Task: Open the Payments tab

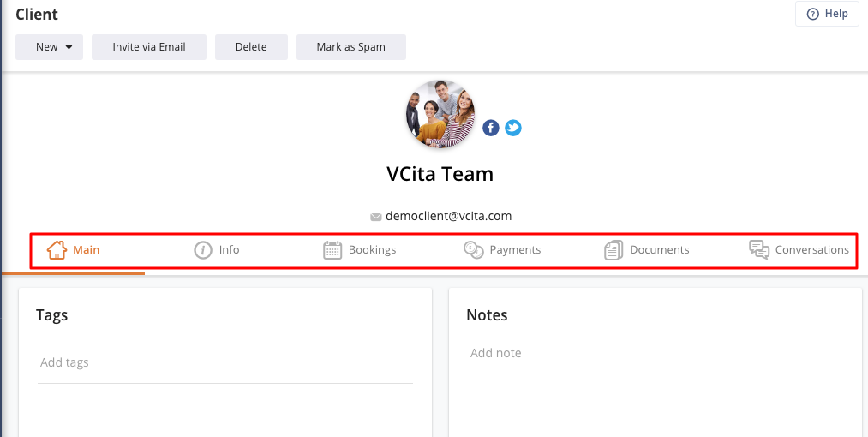Action: [502, 250]
